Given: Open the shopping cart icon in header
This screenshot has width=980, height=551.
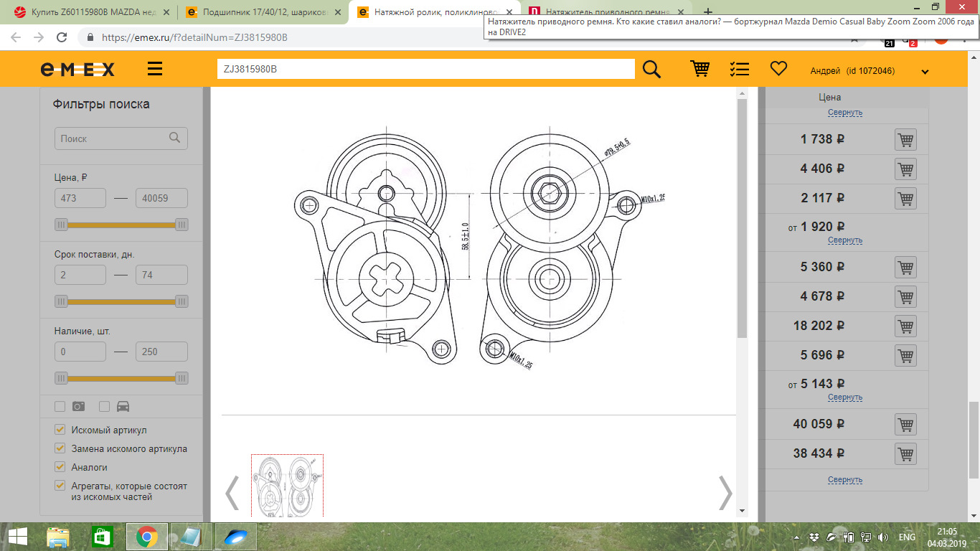Looking at the screenshot, I should coord(699,69).
